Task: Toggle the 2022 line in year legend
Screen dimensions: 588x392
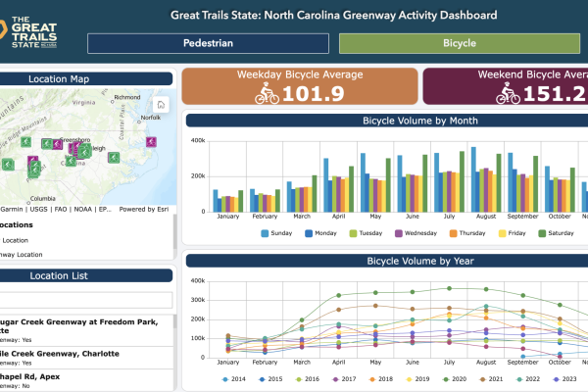Action: [x=528, y=379]
